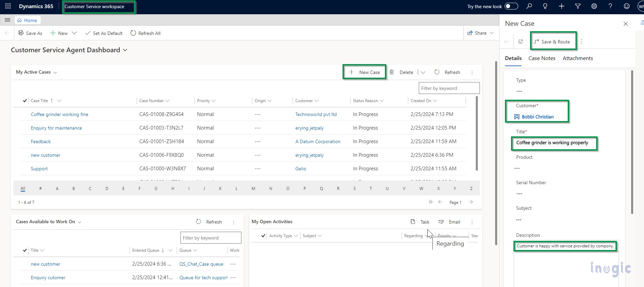
Task: Click Refresh All in command bar
Action: [x=145, y=33]
